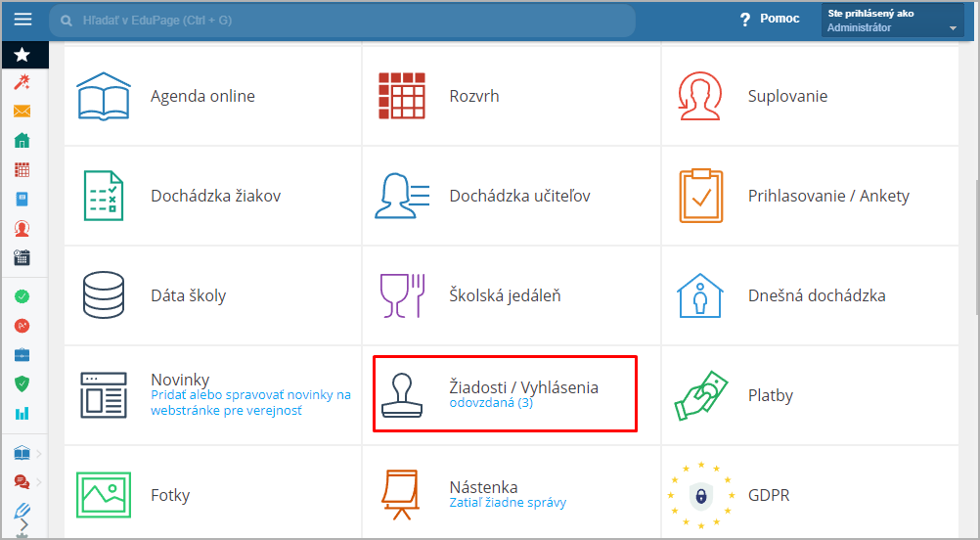Click the red chat bubbles sidebar icon
Viewport: 980px width, 540px height.
click(22, 481)
